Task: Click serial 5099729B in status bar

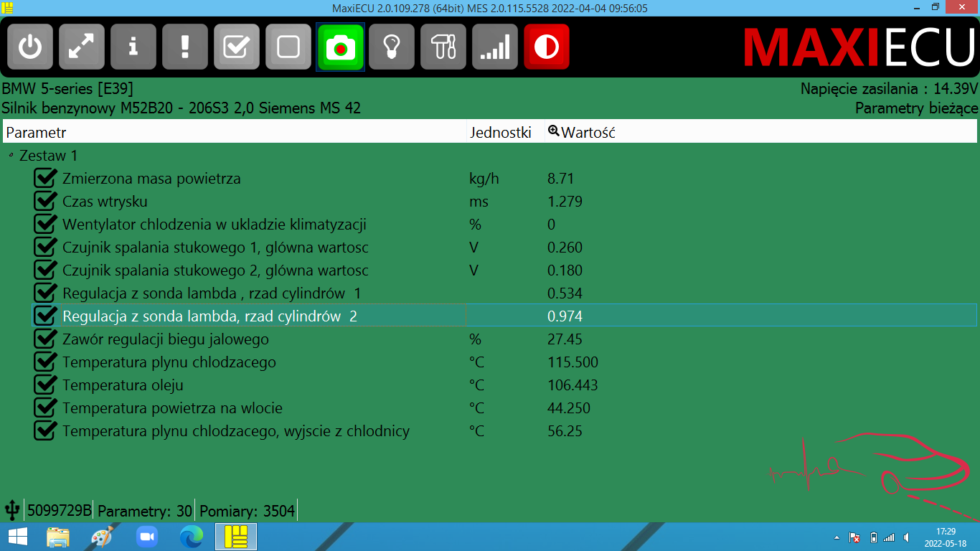Action: click(60, 511)
